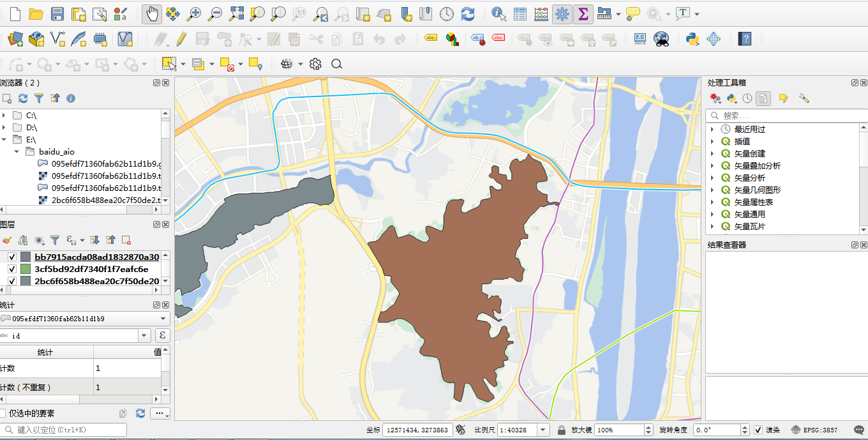Select 矢量几何图形 toolbox item
The image size is (868, 440).
coord(758,190)
